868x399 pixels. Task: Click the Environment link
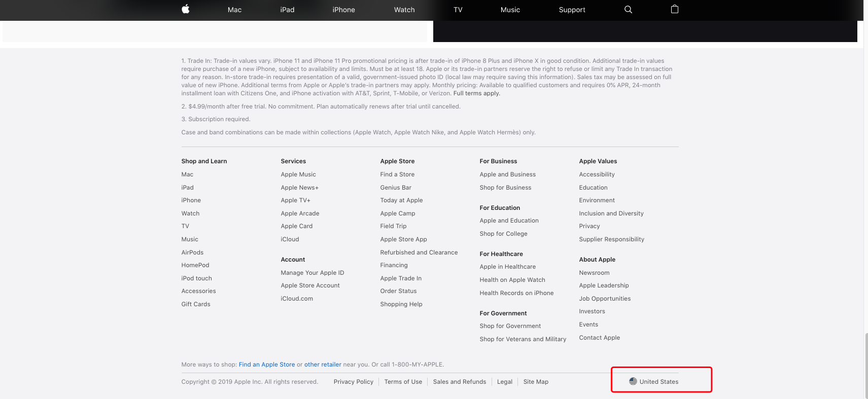pyautogui.click(x=597, y=200)
